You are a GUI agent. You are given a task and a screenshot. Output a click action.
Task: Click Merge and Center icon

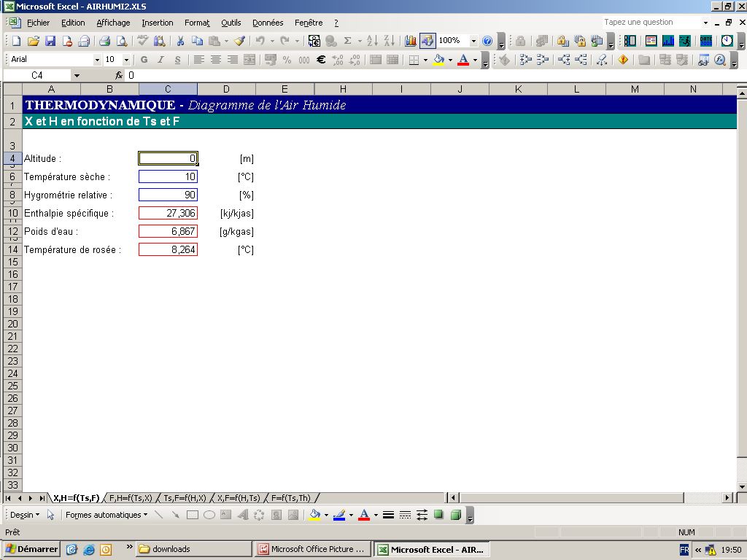pos(249,60)
